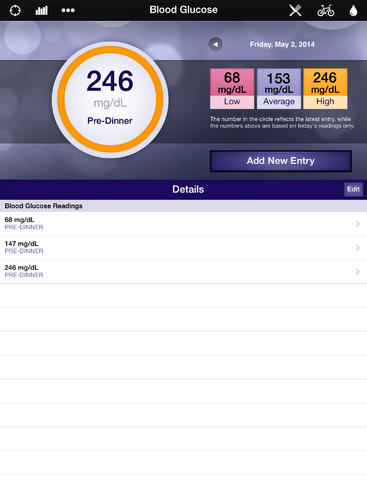Click the Edit button in Details bar
Image resolution: width=367 pixels, height=480 pixels.
pos(353,189)
